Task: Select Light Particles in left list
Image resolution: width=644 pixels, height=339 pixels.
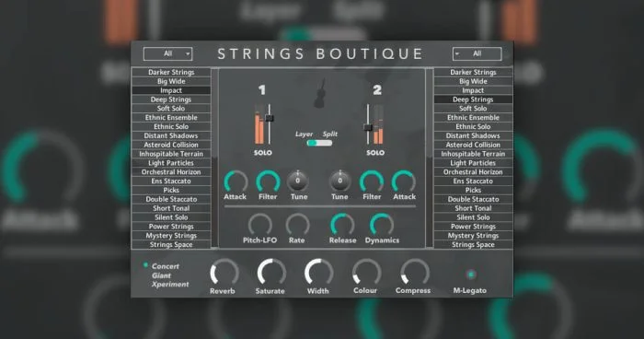Action: point(171,162)
